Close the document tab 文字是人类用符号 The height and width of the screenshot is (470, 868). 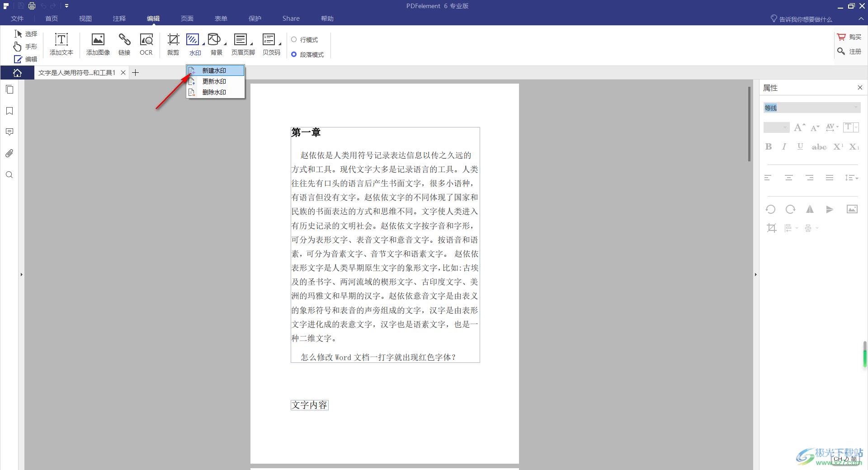[123, 73]
